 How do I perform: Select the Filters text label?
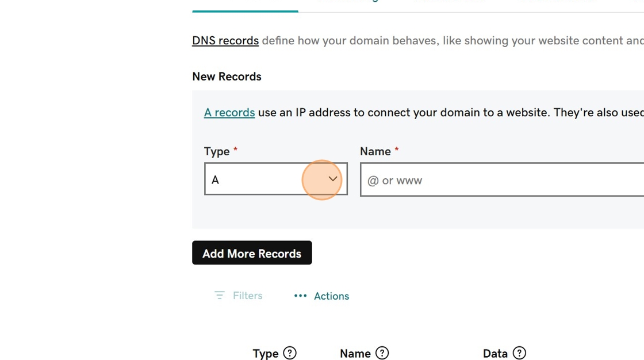tap(247, 296)
